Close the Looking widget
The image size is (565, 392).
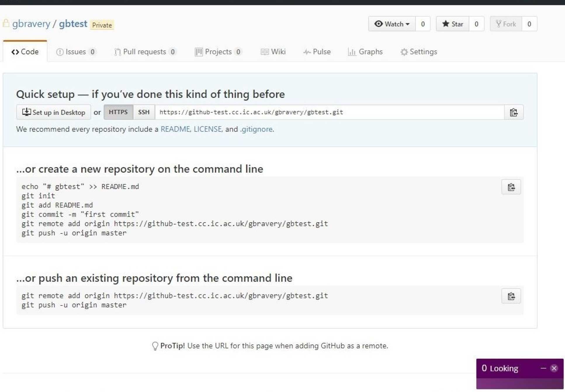554,368
